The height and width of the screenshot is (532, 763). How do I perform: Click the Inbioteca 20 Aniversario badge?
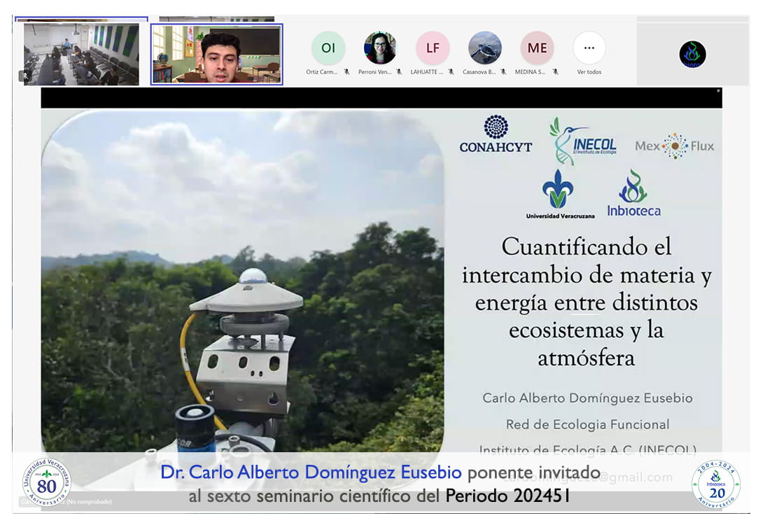click(x=715, y=484)
